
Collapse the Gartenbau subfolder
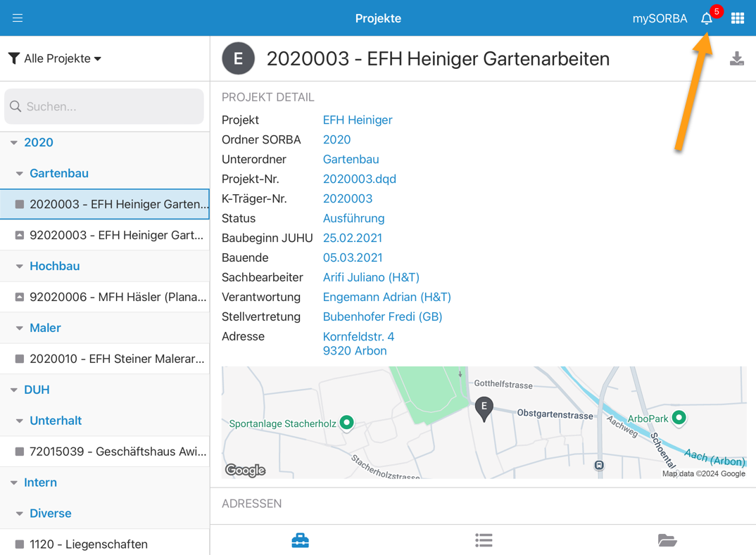click(20, 174)
